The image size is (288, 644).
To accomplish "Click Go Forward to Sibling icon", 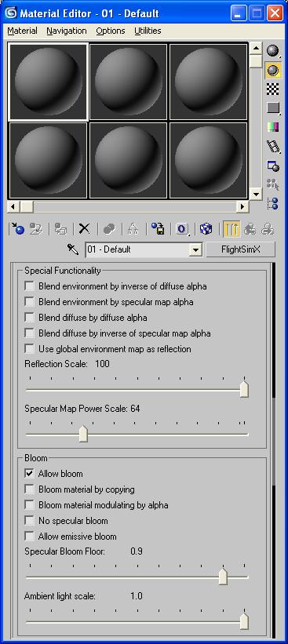I will tap(268, 229).
